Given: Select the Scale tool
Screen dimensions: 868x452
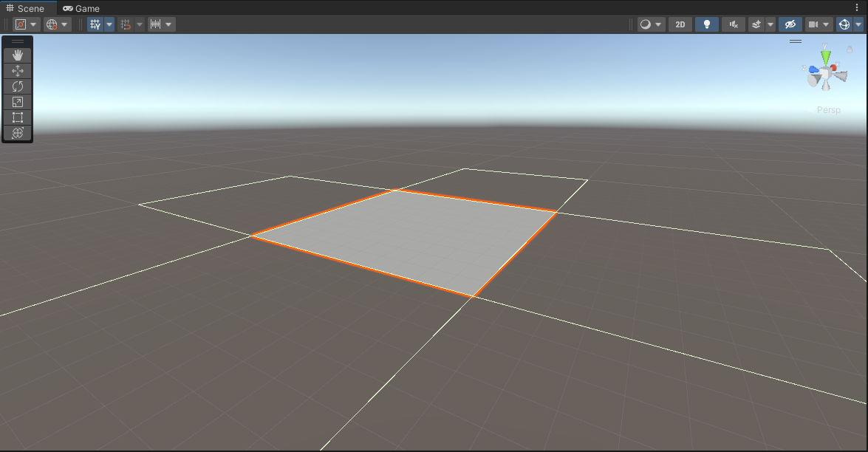Looking at the screenshot, I should (18, 102).
